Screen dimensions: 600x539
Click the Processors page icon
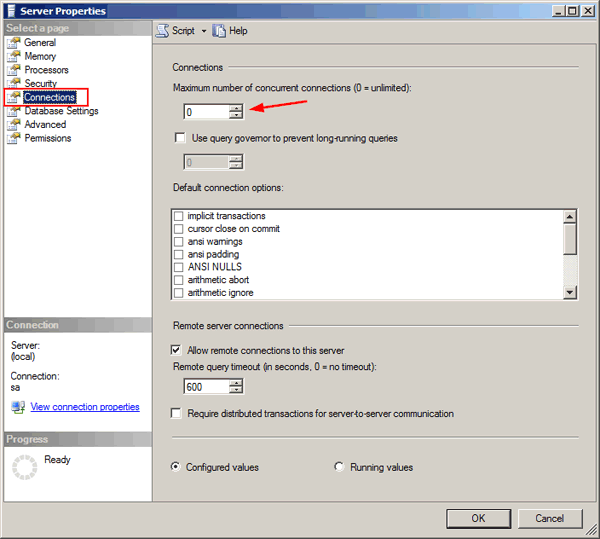pos(13,70)
